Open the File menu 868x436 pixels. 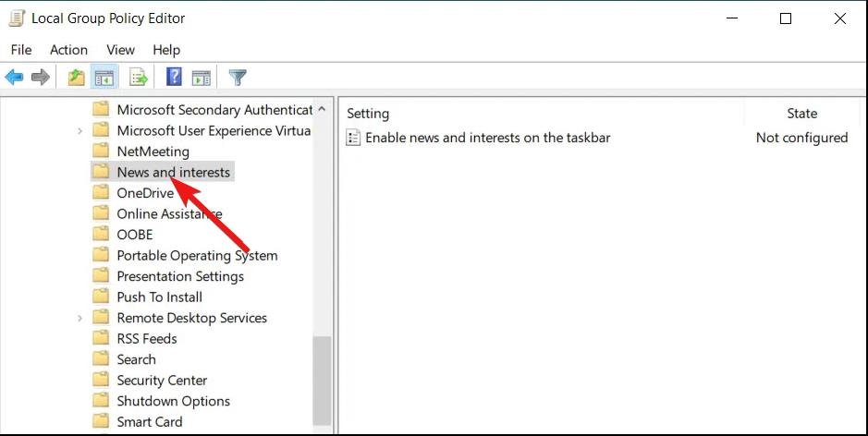click(21, 50)
